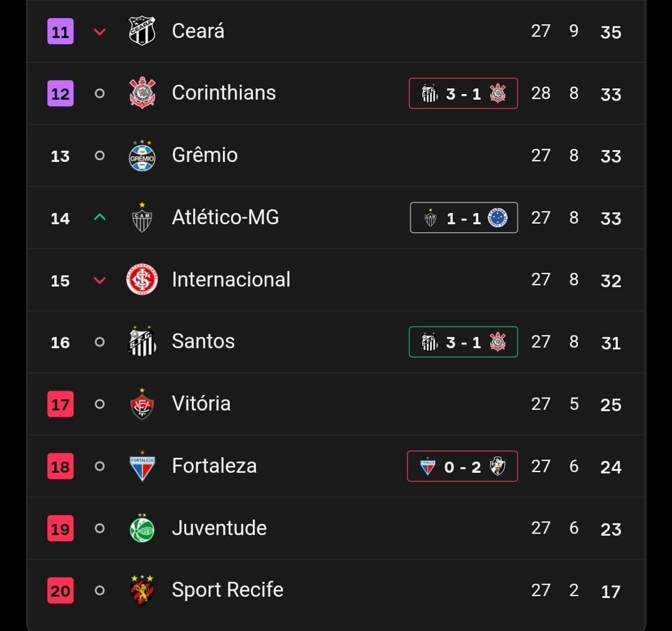
Task: Open the 3 - 1 match result in Corinthians row
Action: (463, 93)
